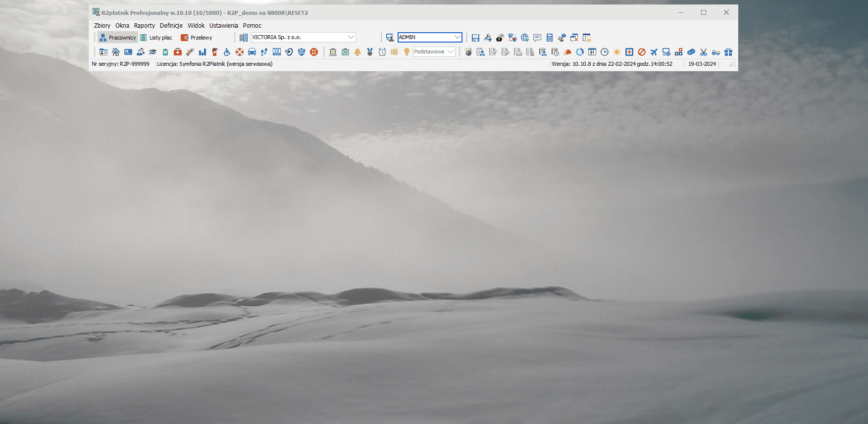
Task: Click the stacked coins icon
Action: click(x=394, y=52)
